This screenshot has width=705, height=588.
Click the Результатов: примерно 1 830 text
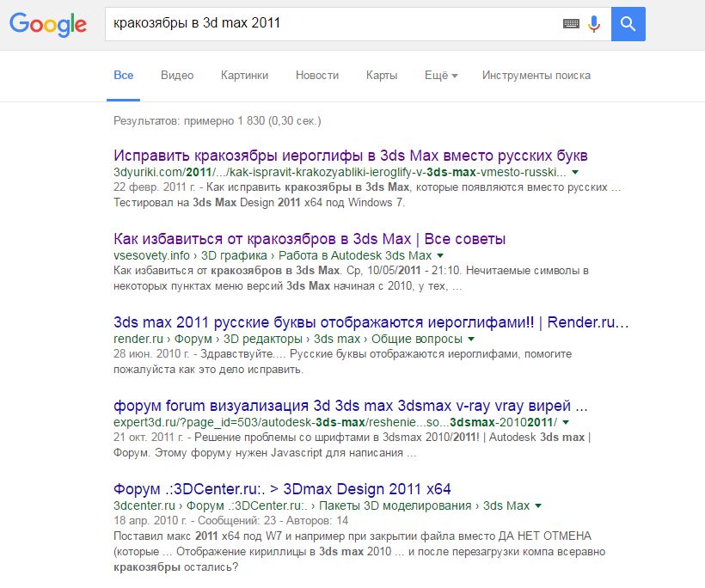tap(218, 121)
